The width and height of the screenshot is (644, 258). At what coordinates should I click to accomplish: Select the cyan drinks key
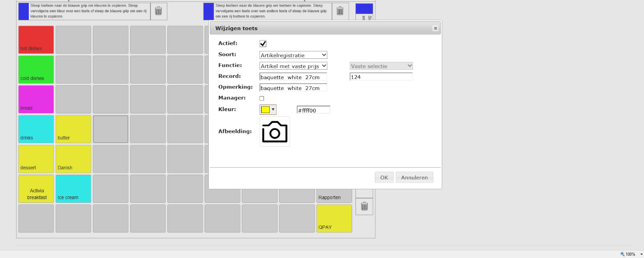(x=36, y=129)
